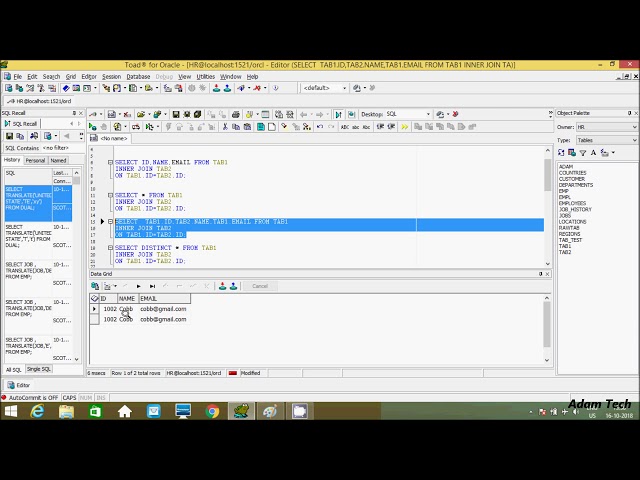Click the refresh icon in Object Palette toolbar

click(x=562, y=153)
